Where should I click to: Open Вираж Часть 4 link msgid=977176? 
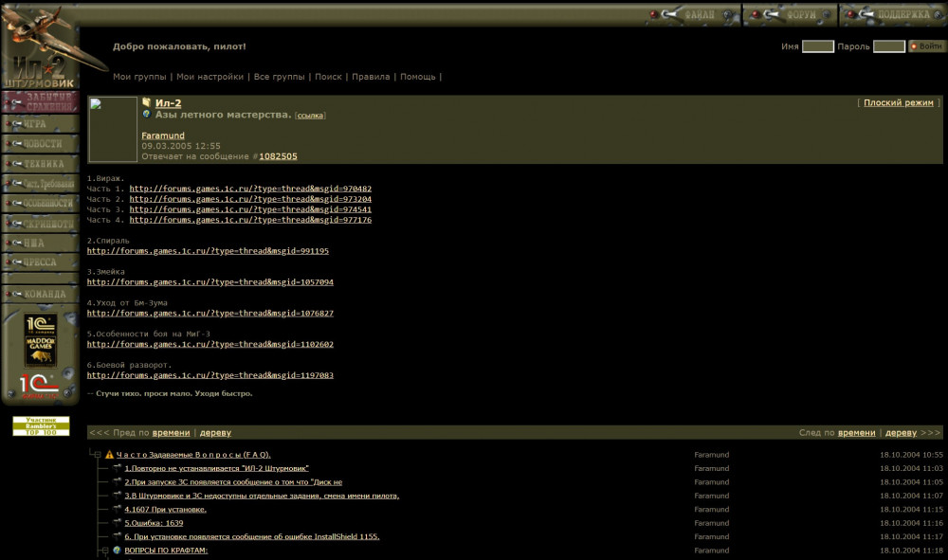[250, 220]
